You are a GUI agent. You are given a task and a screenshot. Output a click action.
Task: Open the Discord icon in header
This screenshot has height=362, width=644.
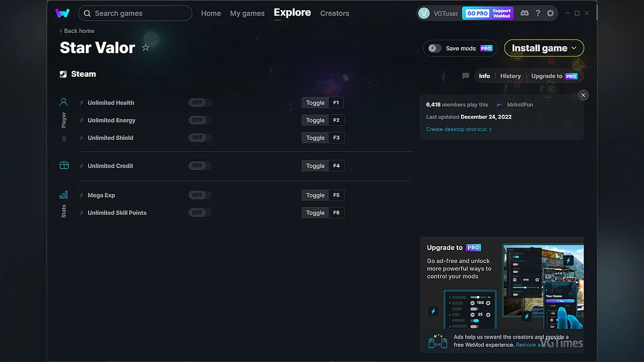524,13
